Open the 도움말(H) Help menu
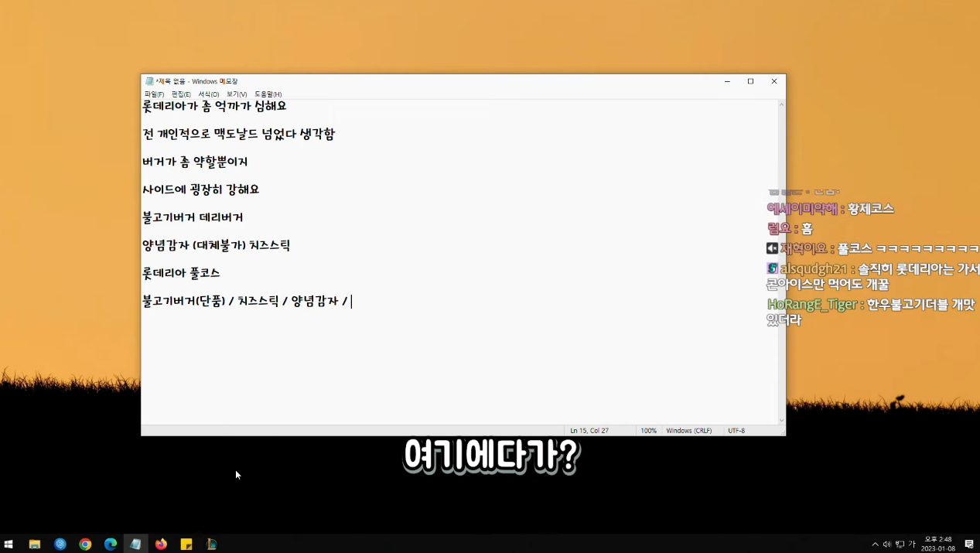Viewport: 980px width, 553px height. (x=268, y=94)
